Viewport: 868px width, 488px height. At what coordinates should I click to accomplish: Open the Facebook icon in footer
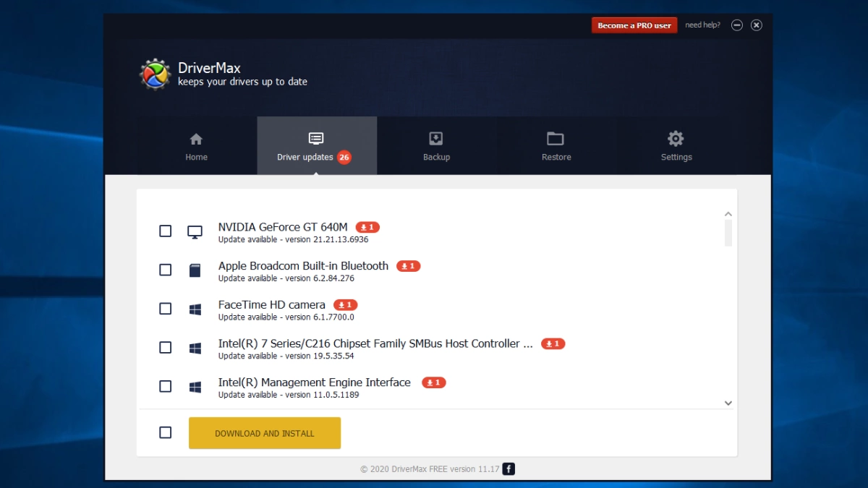(509, 469)
